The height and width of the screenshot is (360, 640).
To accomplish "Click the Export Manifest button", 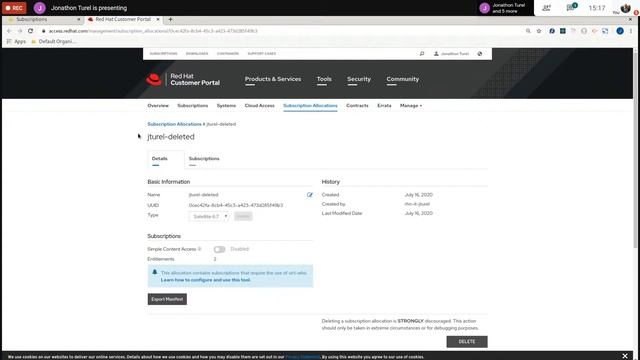I will [x=167, y=299].
